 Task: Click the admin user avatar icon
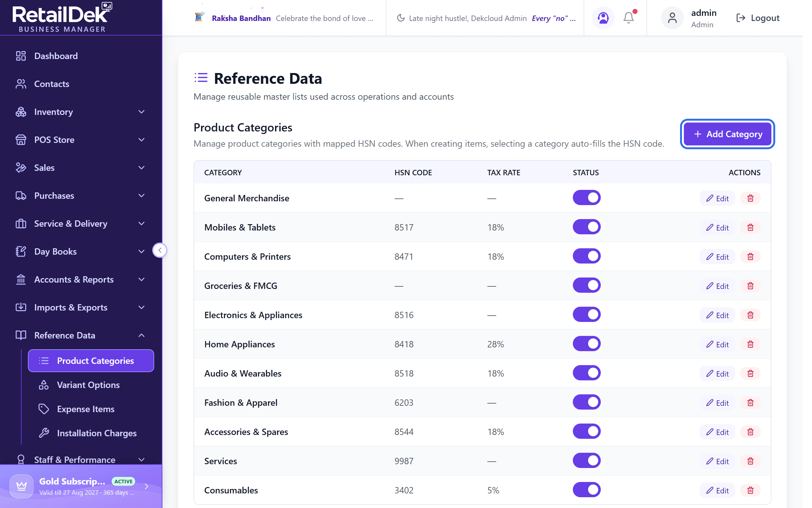(672, 18)
